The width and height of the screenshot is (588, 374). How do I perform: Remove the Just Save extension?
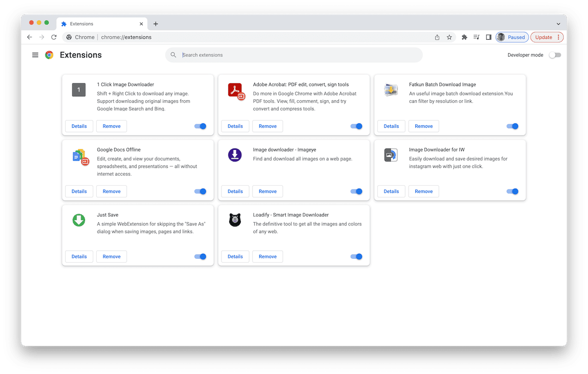[112, 257]
